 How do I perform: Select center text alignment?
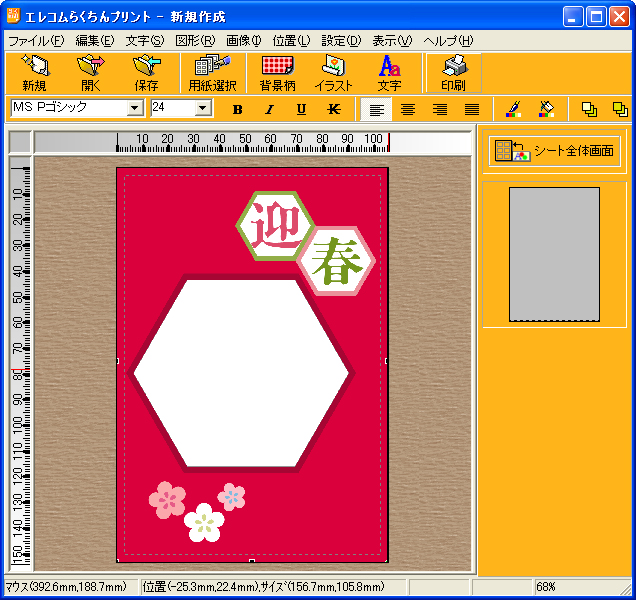click(x=408, y=109)
